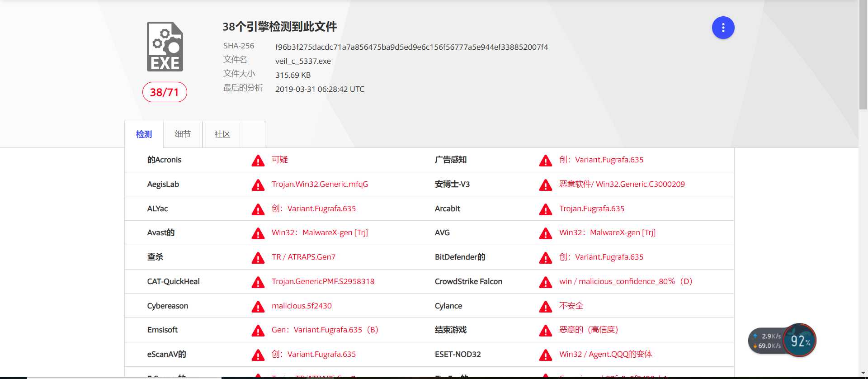Open the blue three-dot more options button
Viewport: 868px width, 379px height.
pyautogui.click(x=723, y=28)
